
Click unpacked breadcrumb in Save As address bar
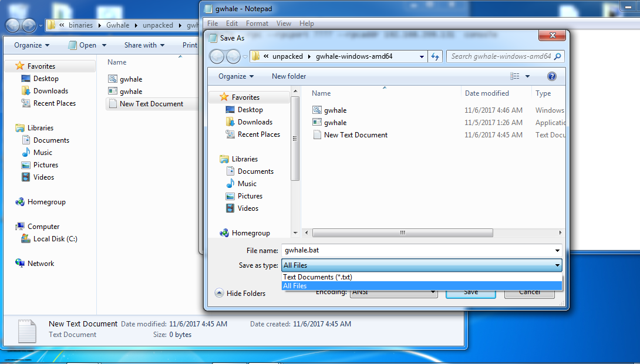288,56
